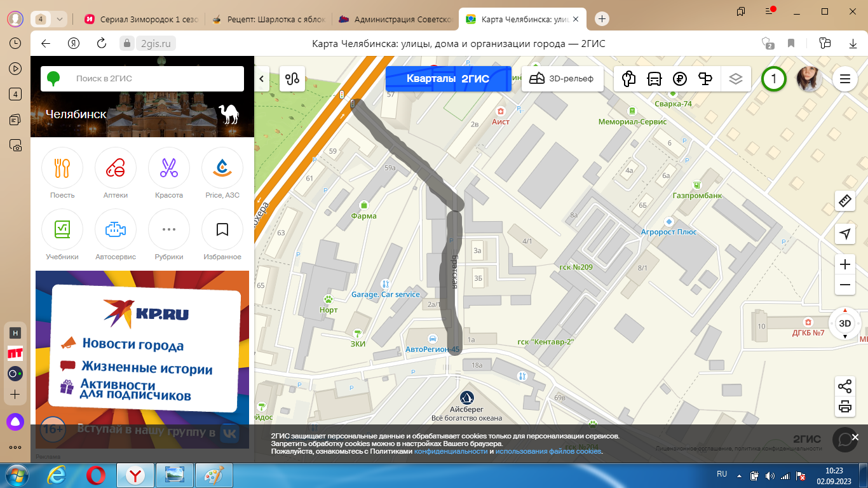Image resolution: width=868 pixels, height=488 pixels.
Task: Open browser downloads
Action: pos(853,43)
